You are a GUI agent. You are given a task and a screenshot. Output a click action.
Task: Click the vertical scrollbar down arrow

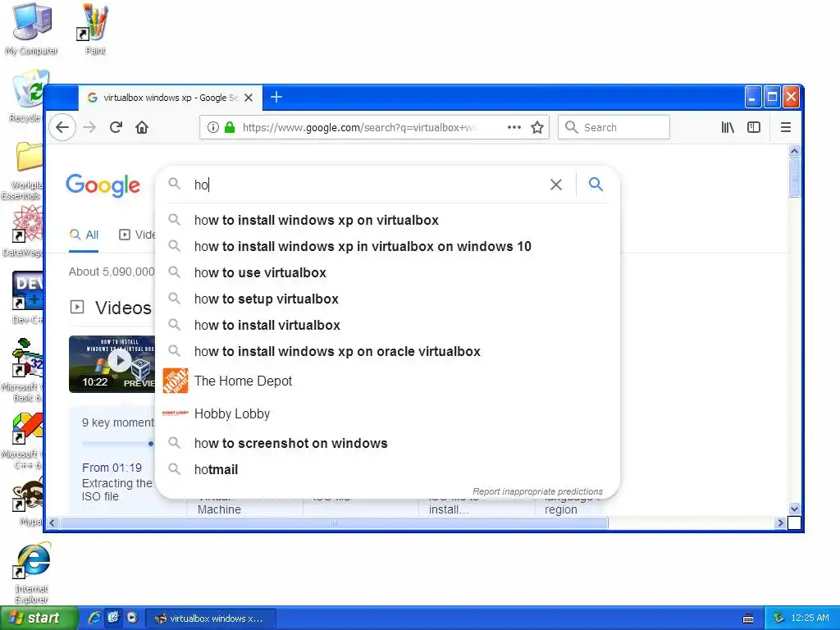click(x=794, y=509)
